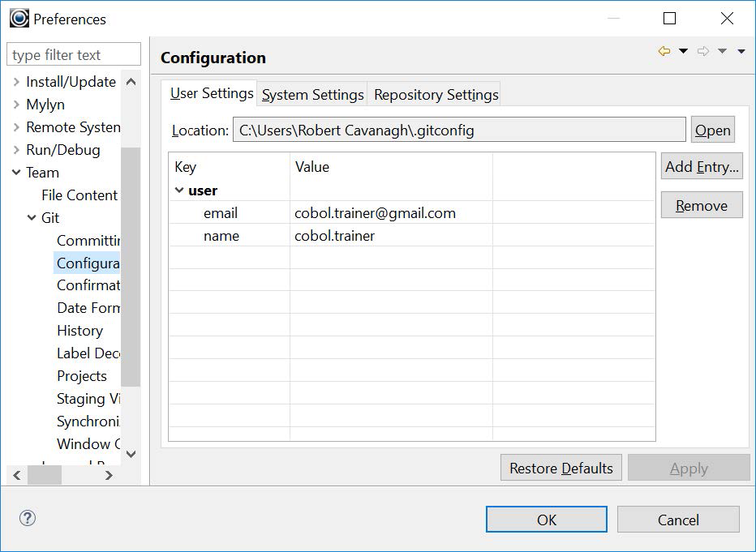
Task: Click in the type filter text field
Action: point(73,55)
